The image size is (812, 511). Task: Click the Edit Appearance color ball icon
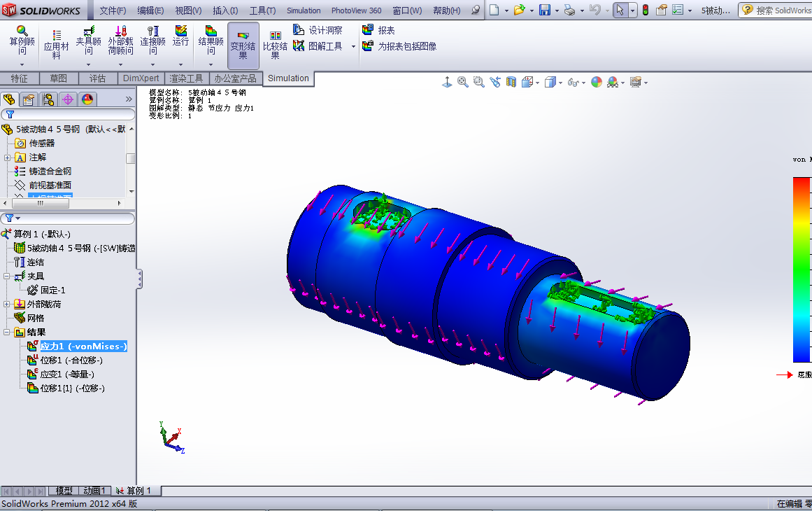click(597, 82)
